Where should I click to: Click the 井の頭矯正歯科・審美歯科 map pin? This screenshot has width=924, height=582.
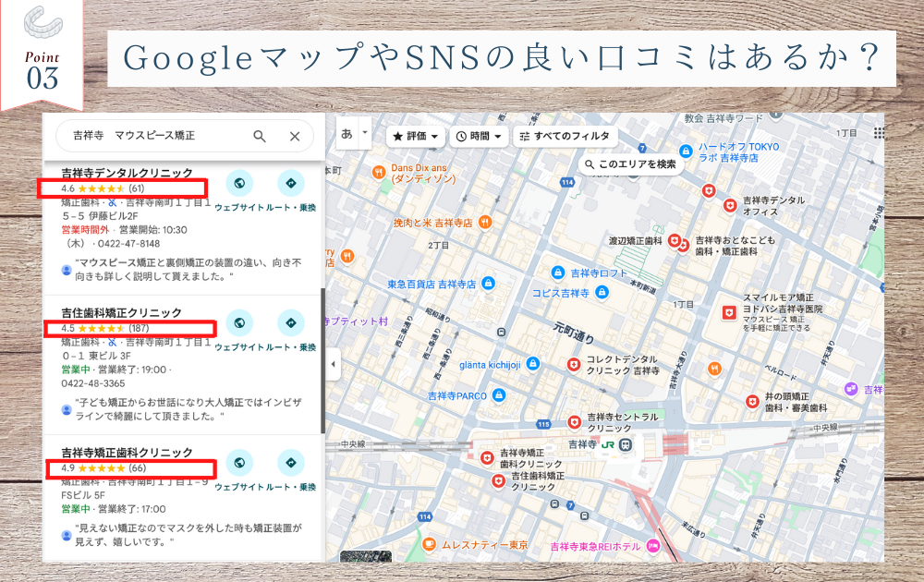click(750, 401)
